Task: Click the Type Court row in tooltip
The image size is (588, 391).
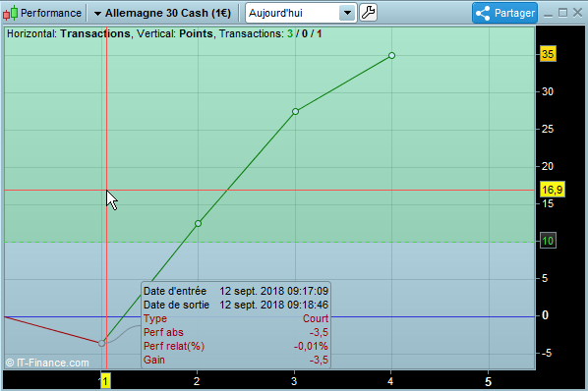Action: (236, 318)
